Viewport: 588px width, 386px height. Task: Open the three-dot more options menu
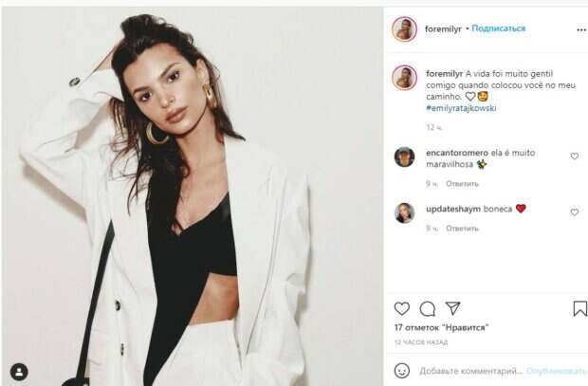(581, 30)
